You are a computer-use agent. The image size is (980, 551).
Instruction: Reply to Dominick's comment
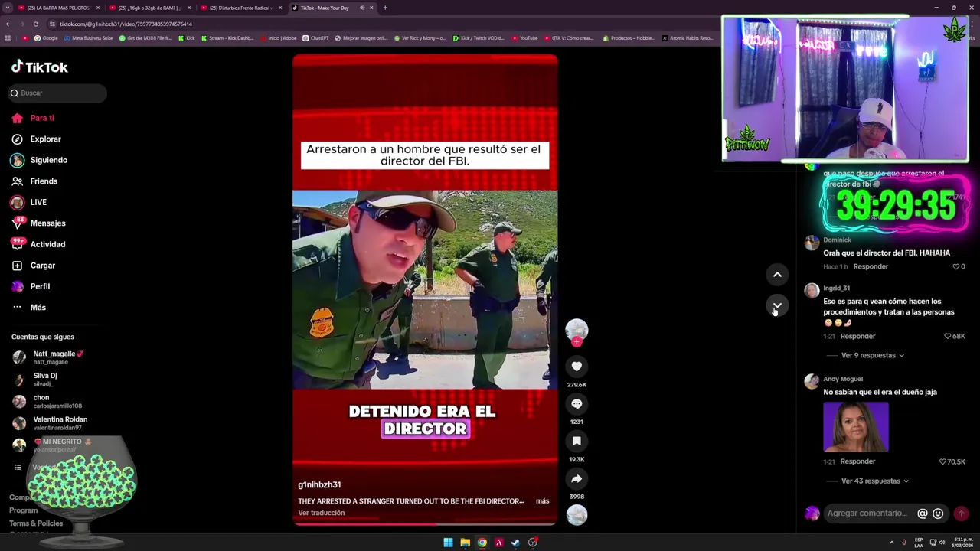[x=871, y=266]
